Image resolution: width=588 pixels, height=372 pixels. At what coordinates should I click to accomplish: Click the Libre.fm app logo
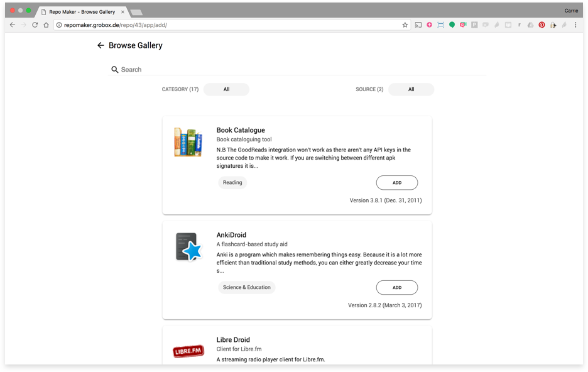click(188, 351)
